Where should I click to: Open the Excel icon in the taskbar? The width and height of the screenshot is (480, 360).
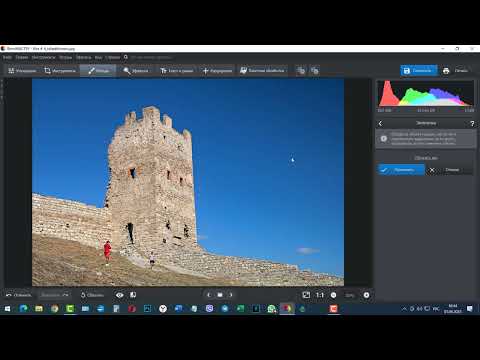pos(240,309)
